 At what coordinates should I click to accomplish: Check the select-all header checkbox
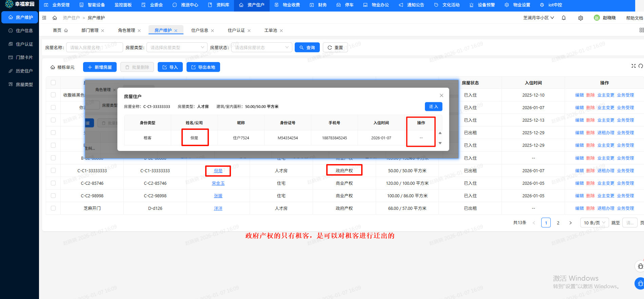[53, 82]
